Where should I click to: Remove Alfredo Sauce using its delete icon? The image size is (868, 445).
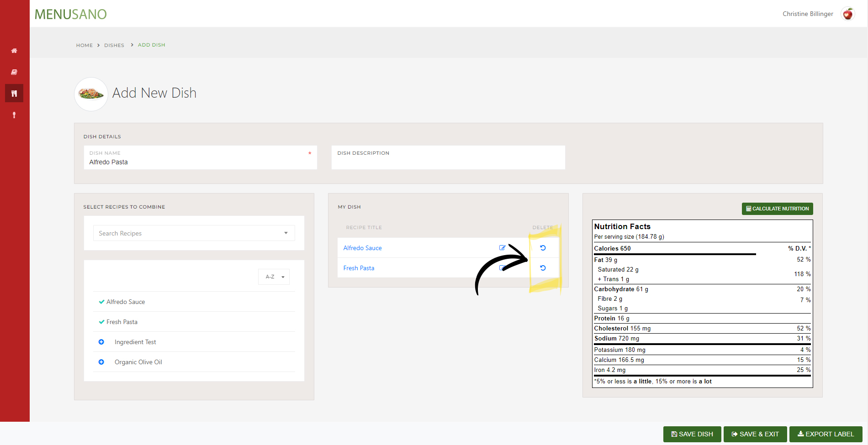[543, 248]
